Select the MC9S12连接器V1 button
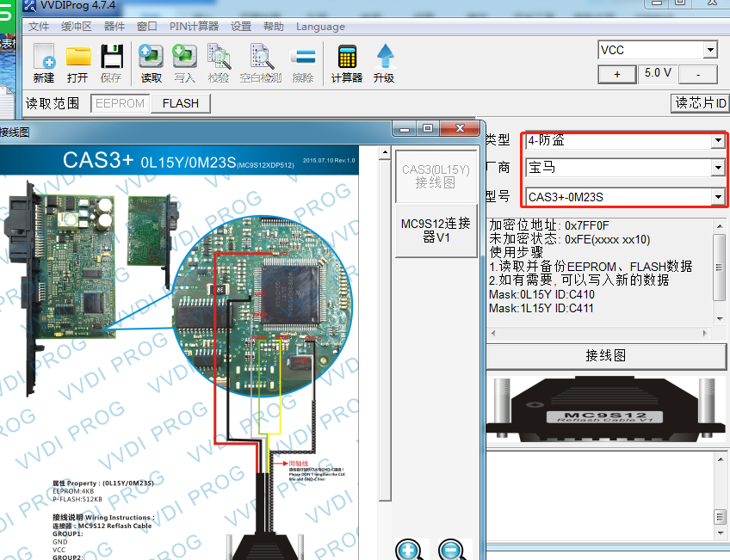730x560 pixels. point(436,231)
